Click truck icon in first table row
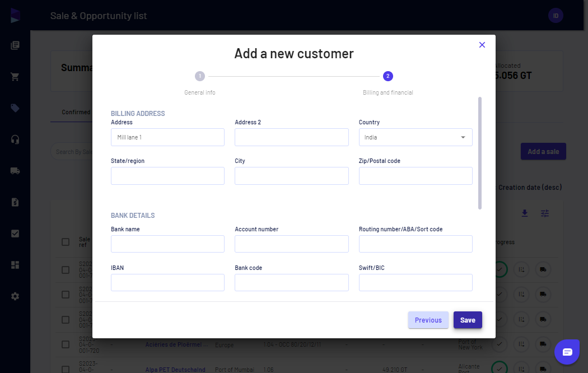Viewport: 588px width, 373px height. point(543,269)
